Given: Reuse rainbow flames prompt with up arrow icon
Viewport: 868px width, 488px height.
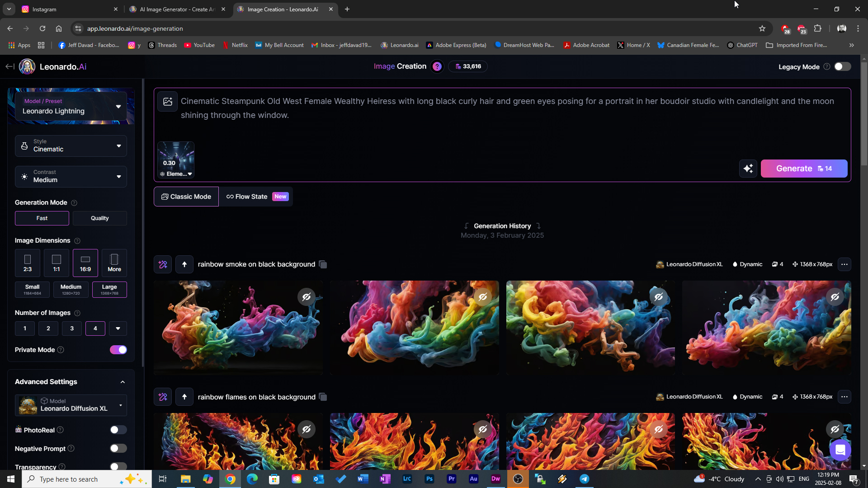Looking at the screenshot, I should [184, 397].
